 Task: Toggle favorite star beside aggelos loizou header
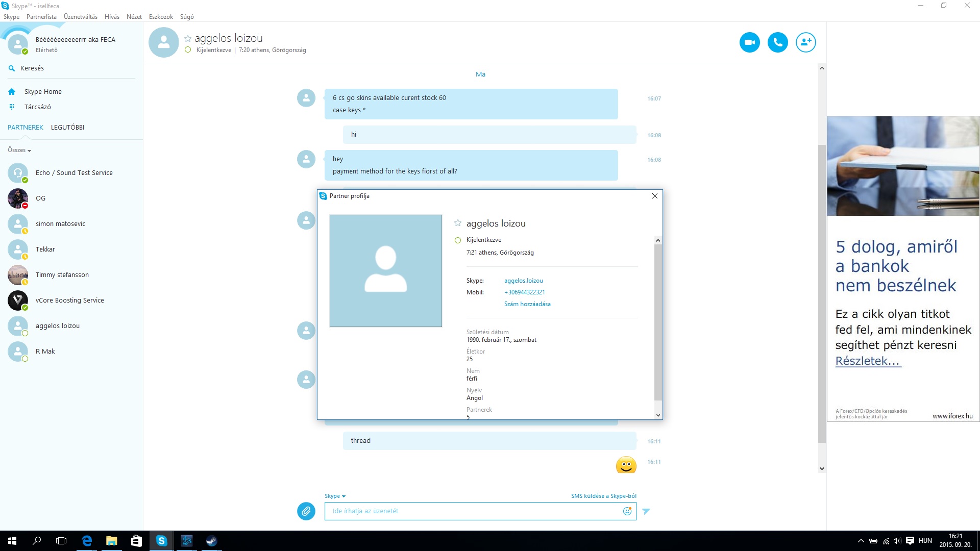[x=188, y=39]
